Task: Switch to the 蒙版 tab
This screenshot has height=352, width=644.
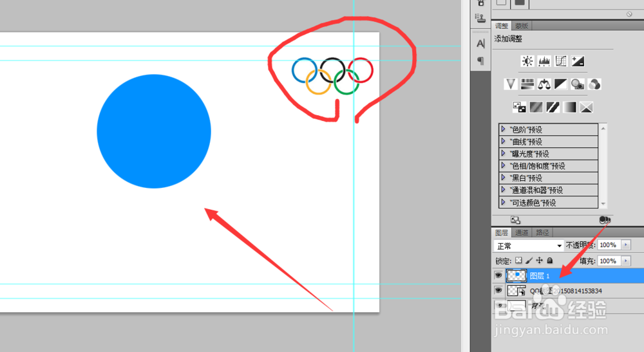Action: [521, 26]
